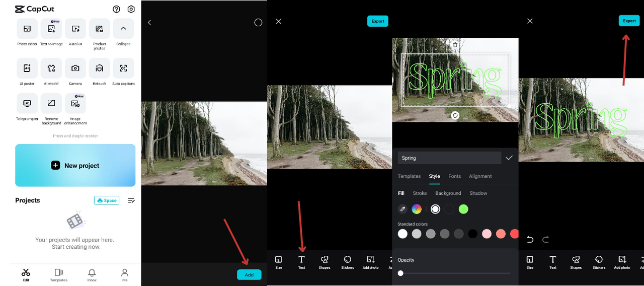Image resolution: width=644 pixels, height=286 pixels.
Task: Choose the pure black standard color swatch
Action: coord(472,234)
